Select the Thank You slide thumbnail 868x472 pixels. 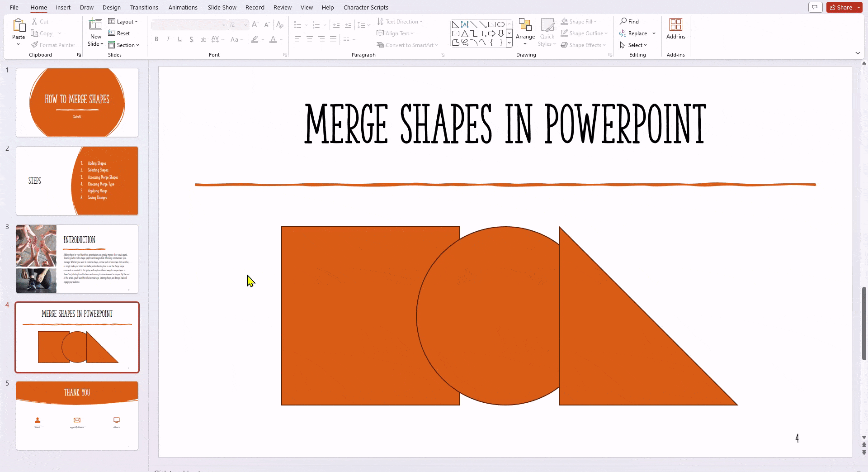(77, 415)
